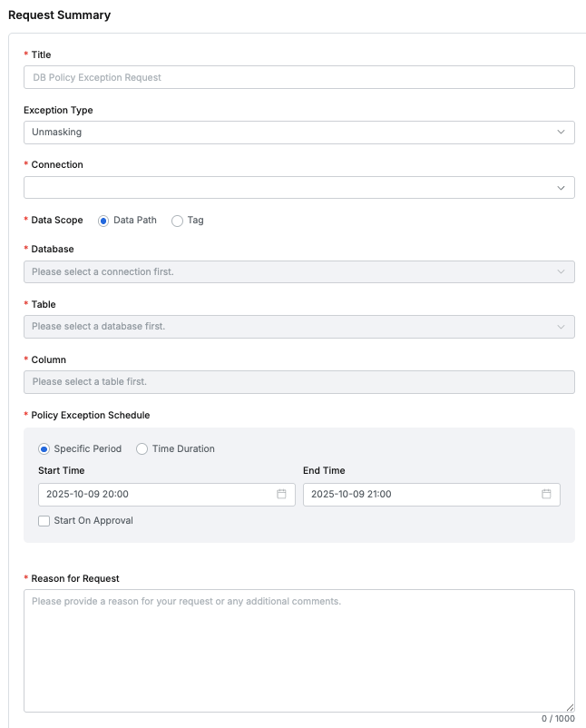Screen dimensions: 586x728
Task: Choose the Time Duration schedule option
Action: click(x=142, y=448)
